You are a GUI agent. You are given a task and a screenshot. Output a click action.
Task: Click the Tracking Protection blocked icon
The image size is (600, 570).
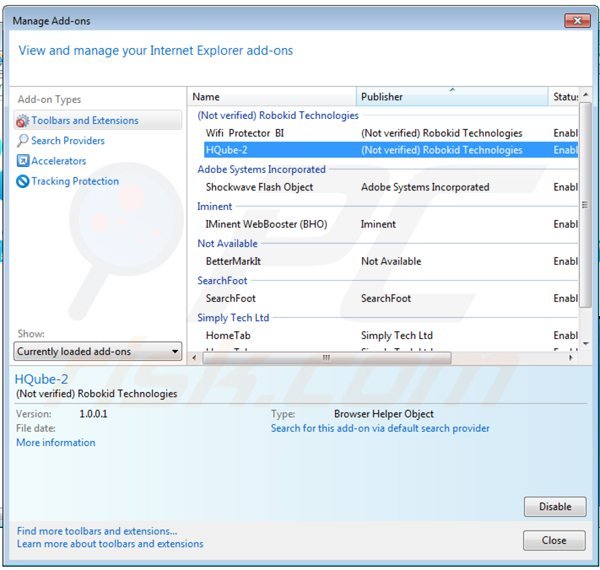click(x=23, y=181)
